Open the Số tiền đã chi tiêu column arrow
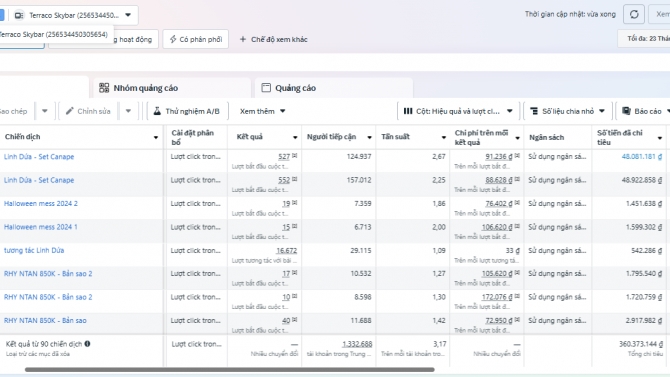Image resolution: width=670 pixels, height=377 pixels. (x=660, y=138)
